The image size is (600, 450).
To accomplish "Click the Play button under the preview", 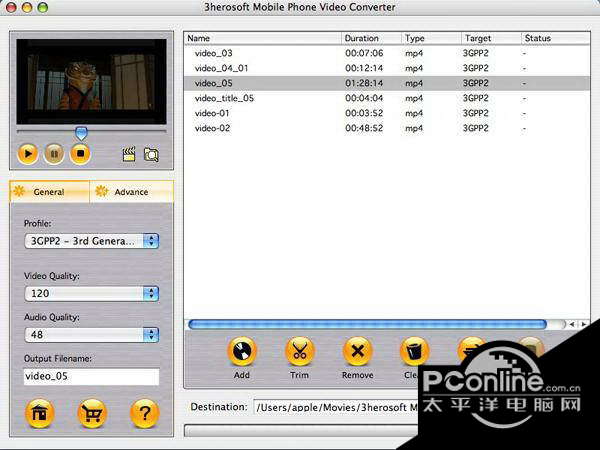I will 28,154.
